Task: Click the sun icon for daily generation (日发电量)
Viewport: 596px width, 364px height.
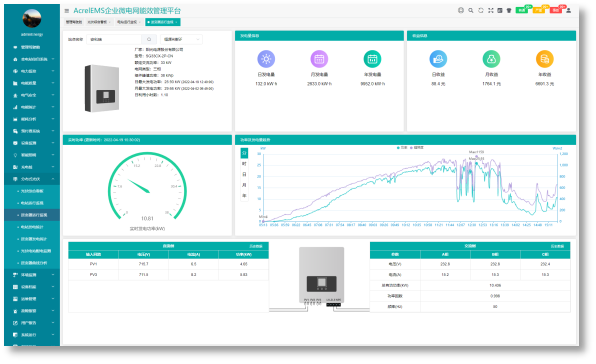Action: click(266, 59)
